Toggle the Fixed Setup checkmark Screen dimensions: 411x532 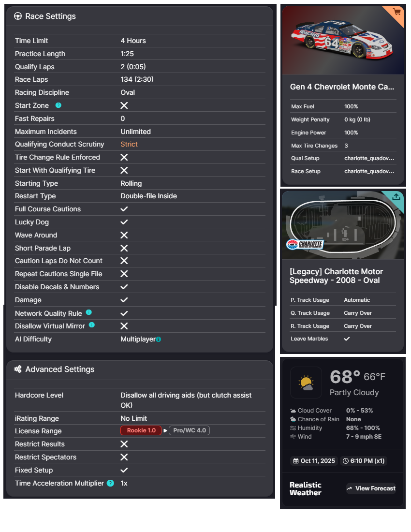[124, 470]
